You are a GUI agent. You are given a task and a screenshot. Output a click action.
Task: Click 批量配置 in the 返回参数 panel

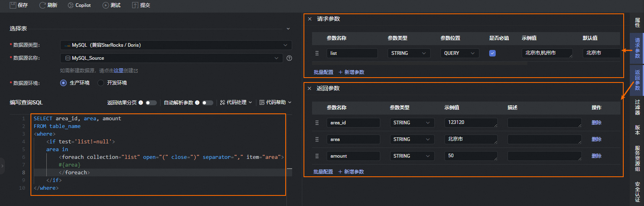pyautogui.click(x=323, y=172)
